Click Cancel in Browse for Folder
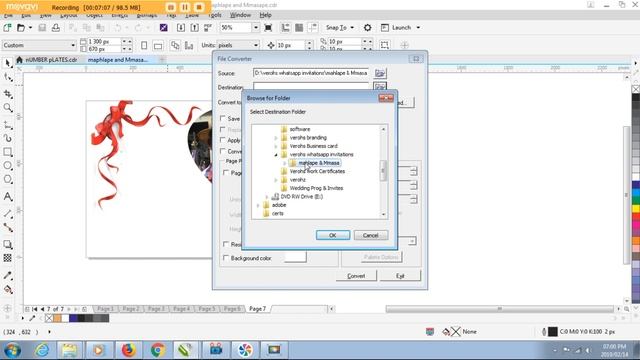Viewport: 640px width, 360px height. click(371, 235)
